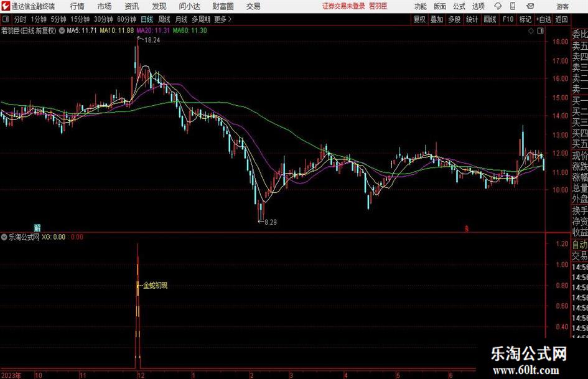Click the customer service headset icon
The height and width of the screenshot is (379, 588).
coord(498,6)
